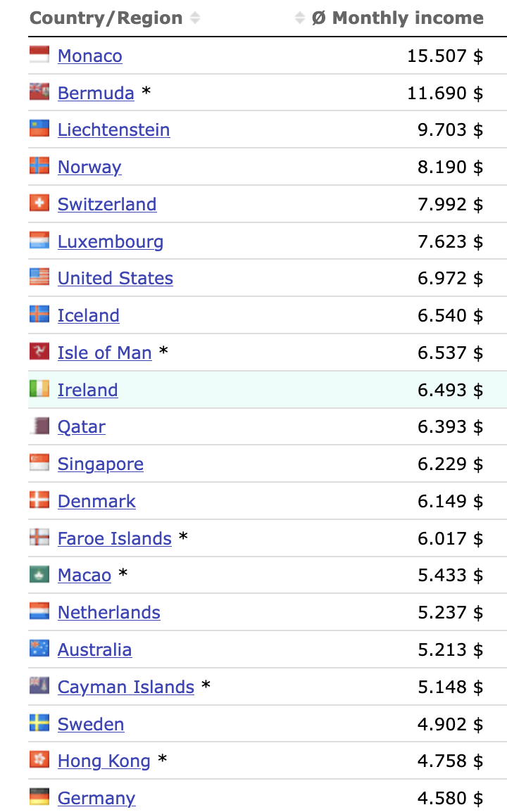Click the Bermuda flag icon

[x=39, y=92]
